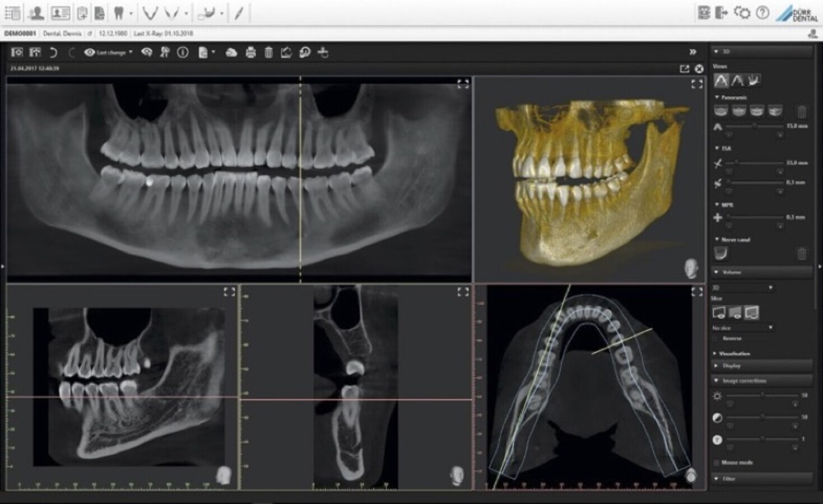Click the undo arrow icon

click(x=53, y=53)
